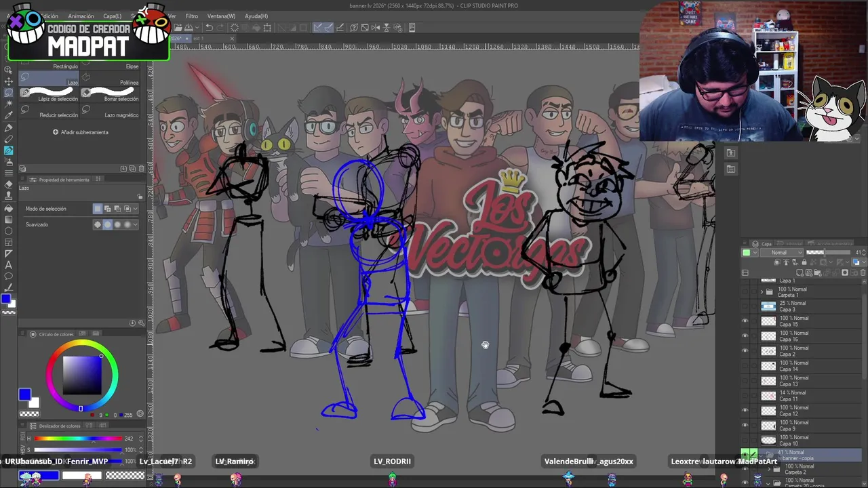The width and height of the screenshot is (868, 488).
Task: Create new raster layer icon in Layer panel
Action: (800, 272)
